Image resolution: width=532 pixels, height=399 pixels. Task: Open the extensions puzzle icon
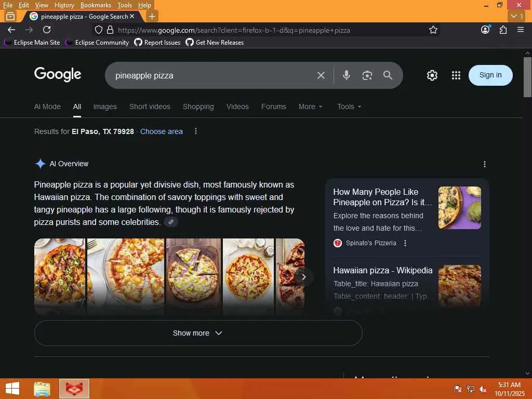coord(503,30)
